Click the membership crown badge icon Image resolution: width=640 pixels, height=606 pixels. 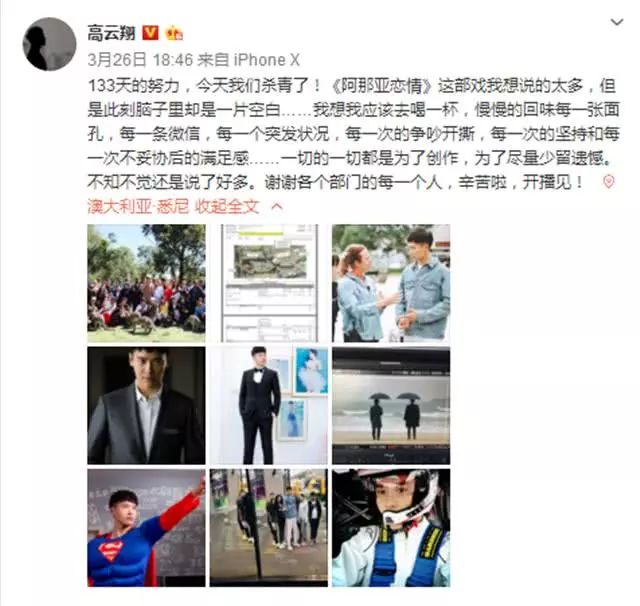click(174, 33)
